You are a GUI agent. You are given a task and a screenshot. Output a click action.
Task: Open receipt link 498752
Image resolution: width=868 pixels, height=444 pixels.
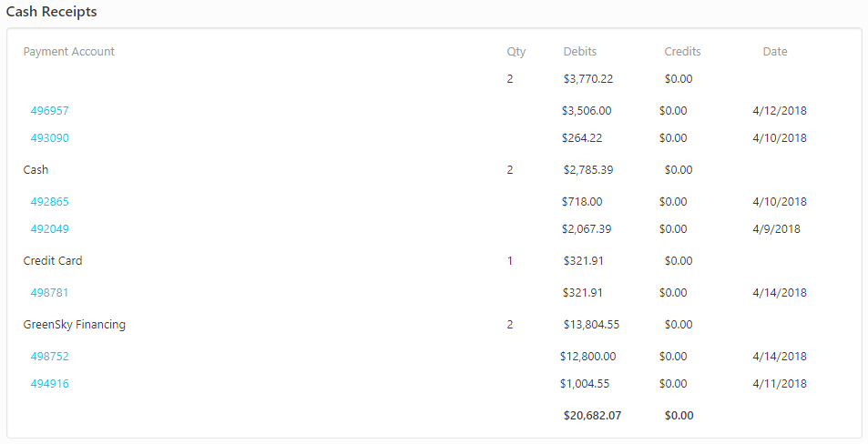click(49, 357)
